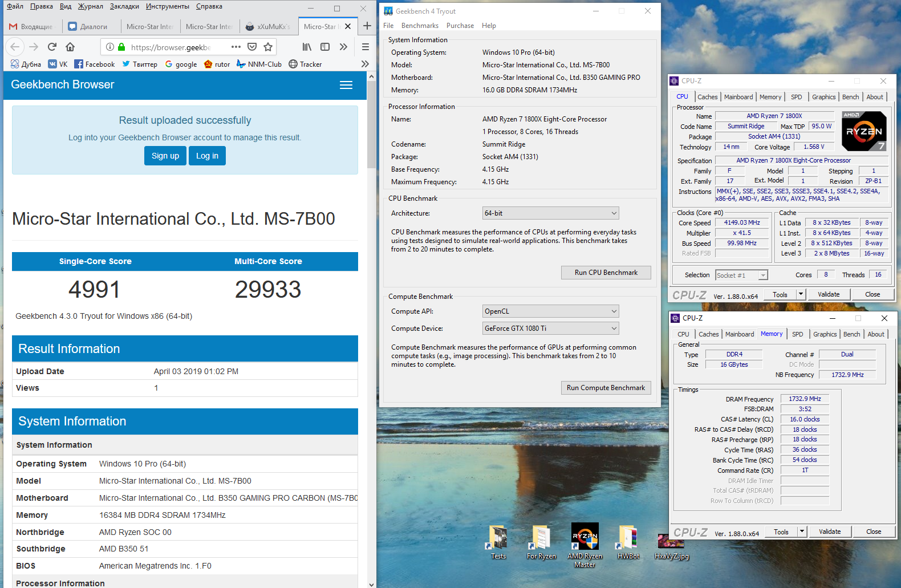Open the Файл menu in Firefox
This screenshot has height=588, width=901.
(x=15, y=6)
